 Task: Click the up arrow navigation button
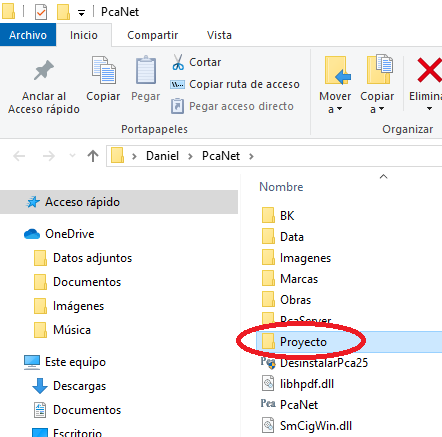point(93,156)
